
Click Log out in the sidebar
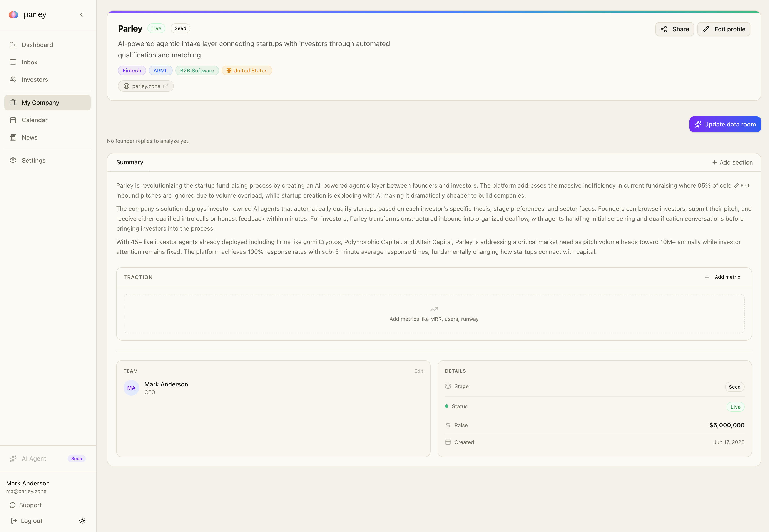[27, 521]
